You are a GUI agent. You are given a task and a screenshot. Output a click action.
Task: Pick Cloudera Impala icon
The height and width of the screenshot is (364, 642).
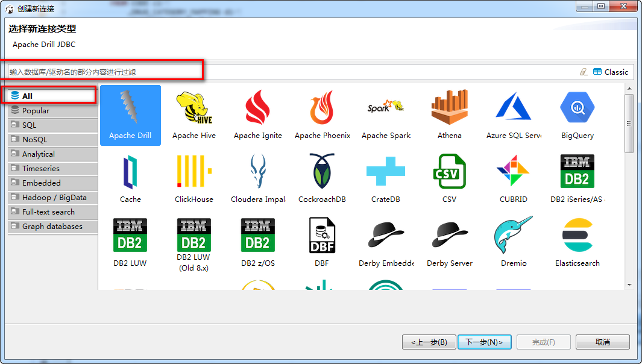click(258, 179)
